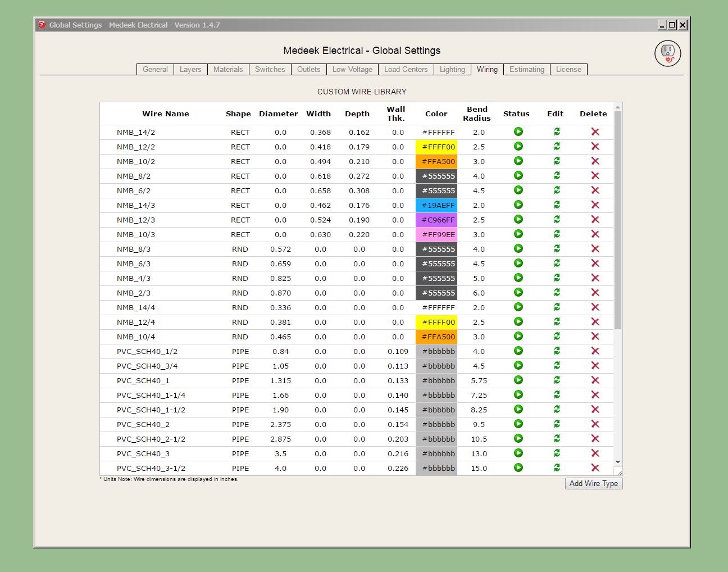The height and width of the screenshot is (572, 728).
Task: Click the yellow #FFFF00 swatch for NMB_12/2
Action: point(436,147)
